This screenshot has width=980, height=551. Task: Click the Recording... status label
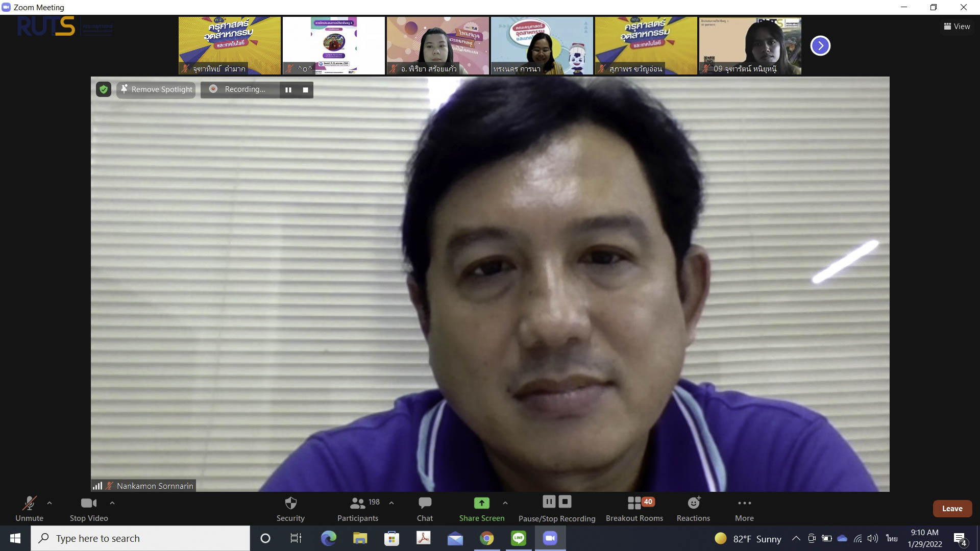(245, 89)
